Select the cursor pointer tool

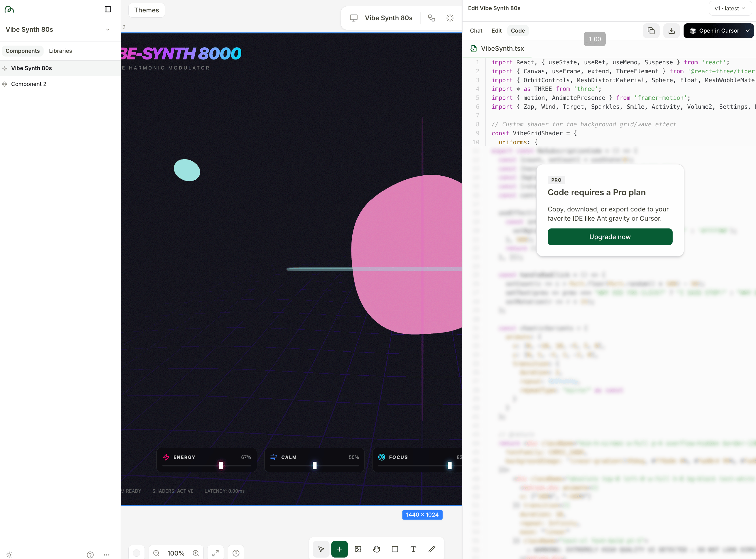pyautogui.click(x=321, y=549)
